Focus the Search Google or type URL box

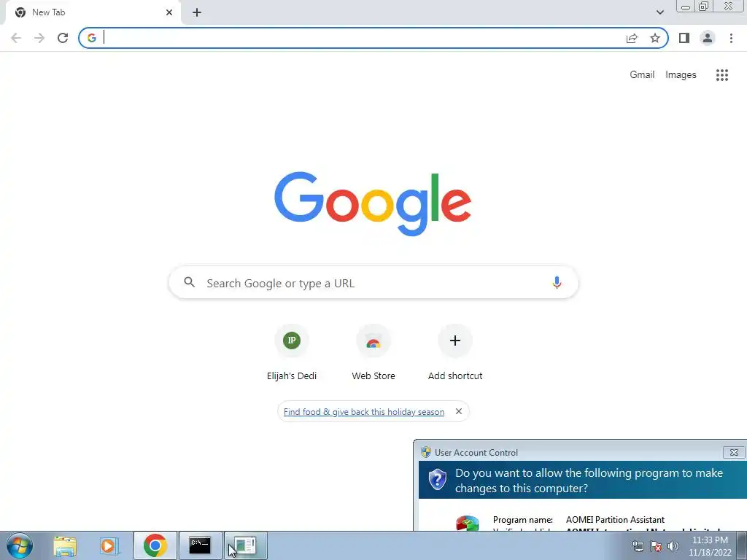pyautogui.click(x=373, y=283)
